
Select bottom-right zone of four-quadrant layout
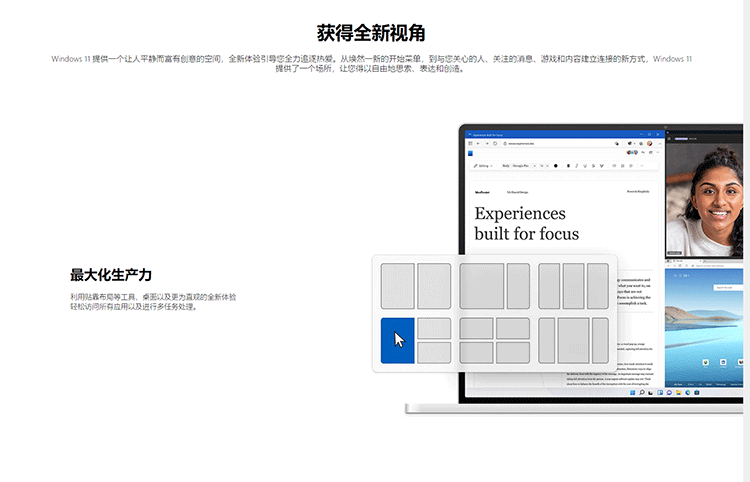(x=513, y=353)
